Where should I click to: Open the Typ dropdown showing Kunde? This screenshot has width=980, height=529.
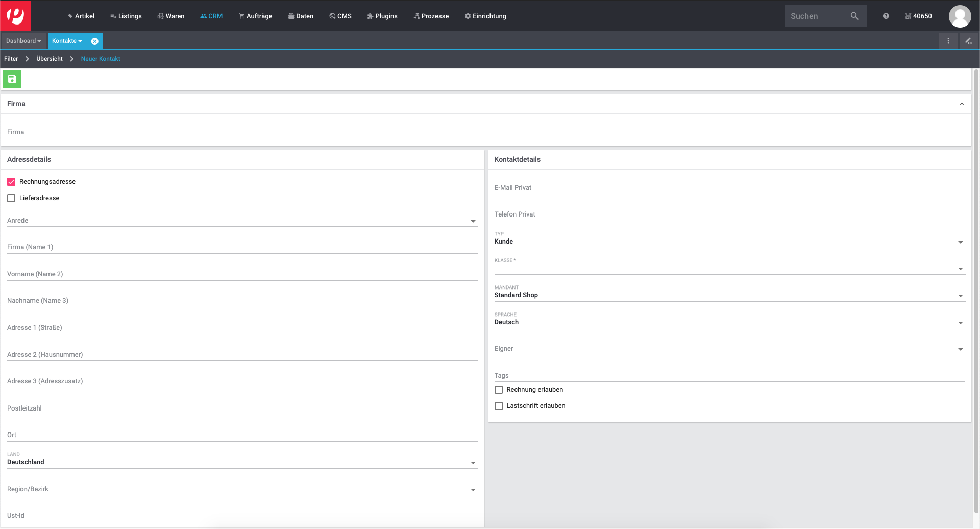coord(730,239)
